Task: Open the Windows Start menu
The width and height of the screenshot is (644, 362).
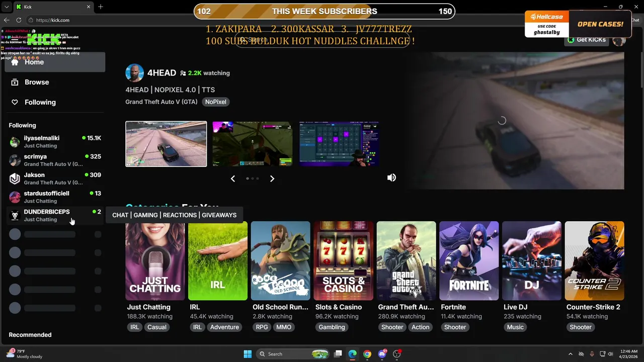Action: point(248,354)
